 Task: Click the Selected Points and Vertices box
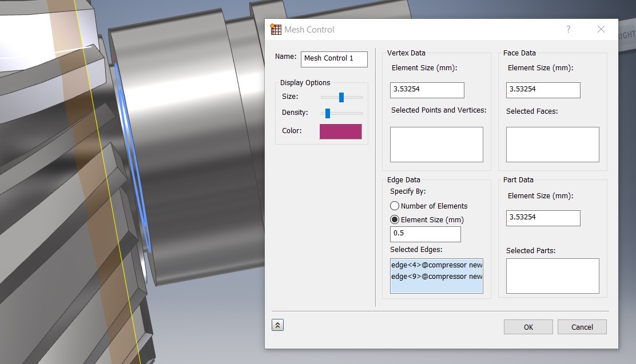[436, 144]
